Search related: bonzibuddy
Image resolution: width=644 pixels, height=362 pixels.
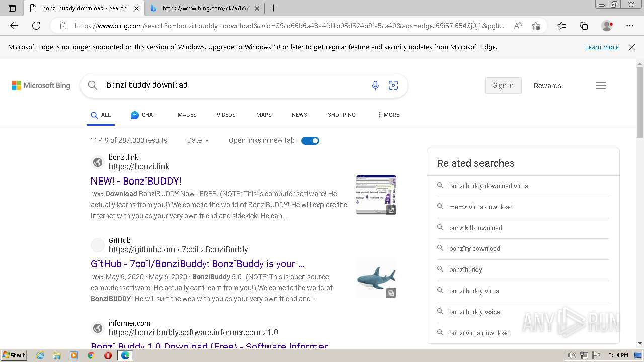coord(466,269)
